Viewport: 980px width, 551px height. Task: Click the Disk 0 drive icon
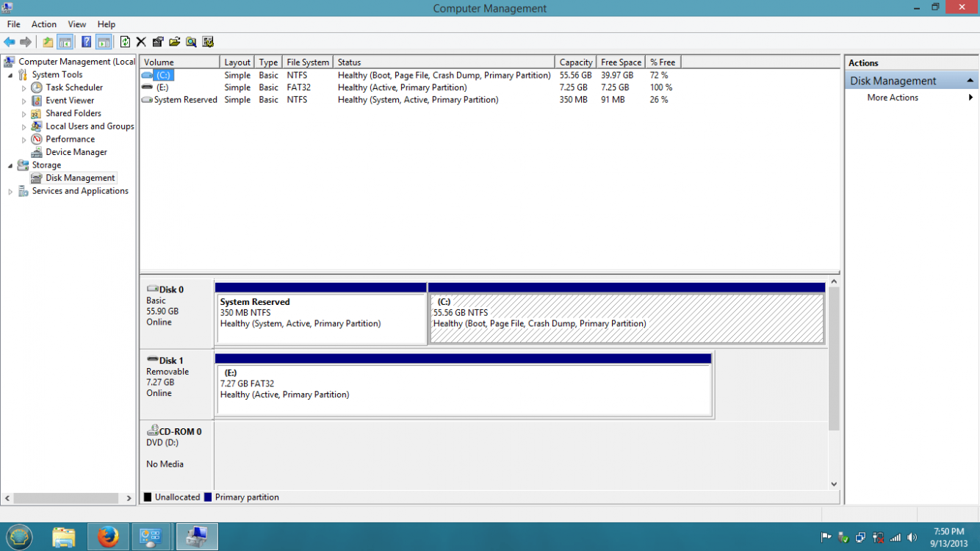152,289
